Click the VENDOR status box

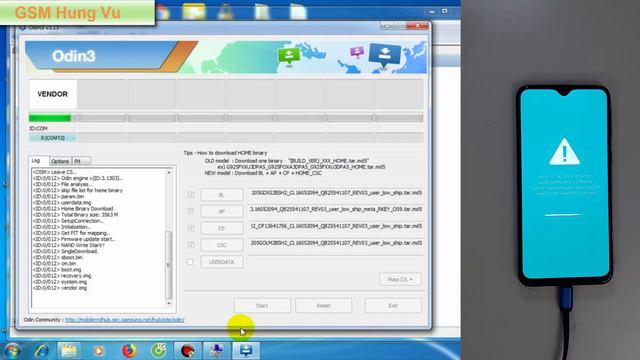53,94
